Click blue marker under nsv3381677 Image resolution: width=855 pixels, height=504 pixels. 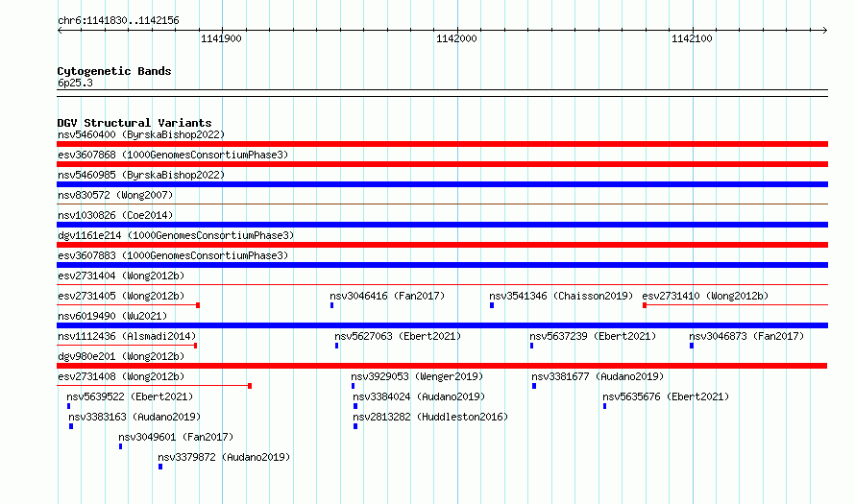click(534, 386)
